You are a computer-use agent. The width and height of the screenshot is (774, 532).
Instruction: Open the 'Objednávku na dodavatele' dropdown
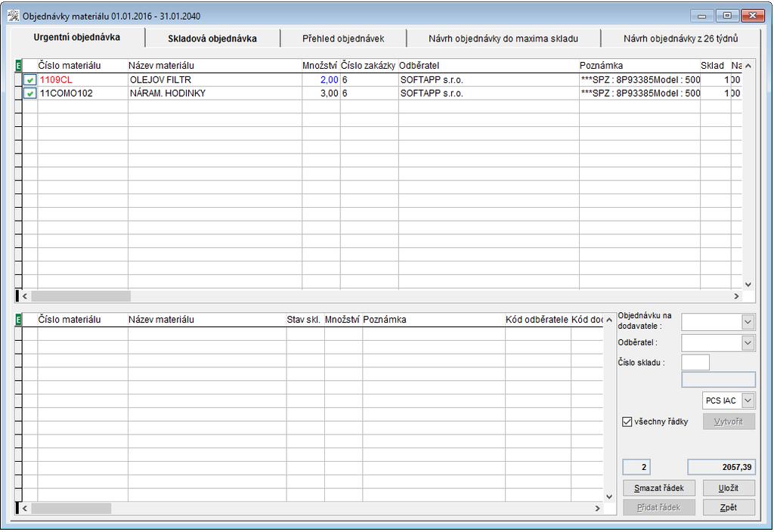pos(748,322)
